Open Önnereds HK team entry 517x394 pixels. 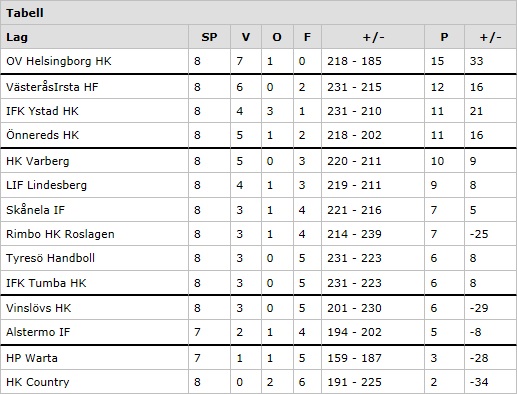click(x=43, y=135)
